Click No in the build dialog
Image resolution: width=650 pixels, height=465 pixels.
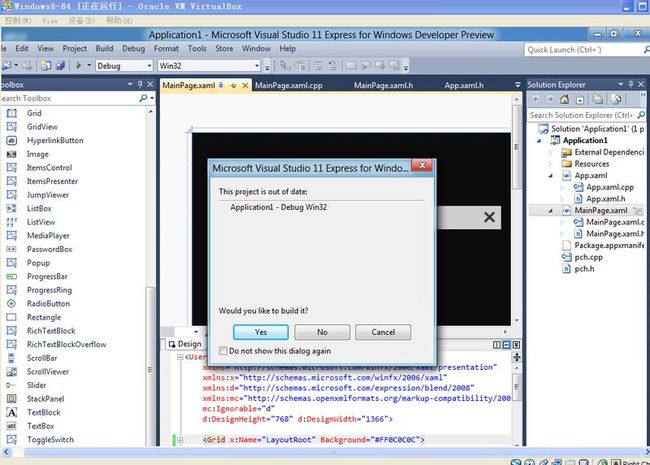point(322,332)
